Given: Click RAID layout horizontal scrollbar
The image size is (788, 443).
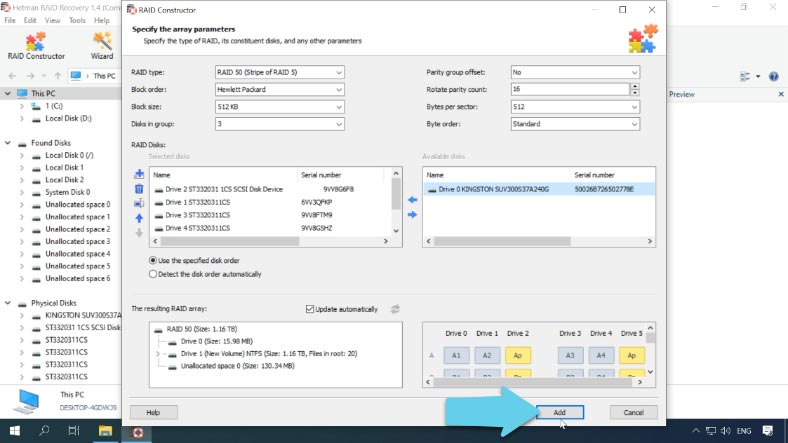Looking at the screenshot, I should 533,382.
